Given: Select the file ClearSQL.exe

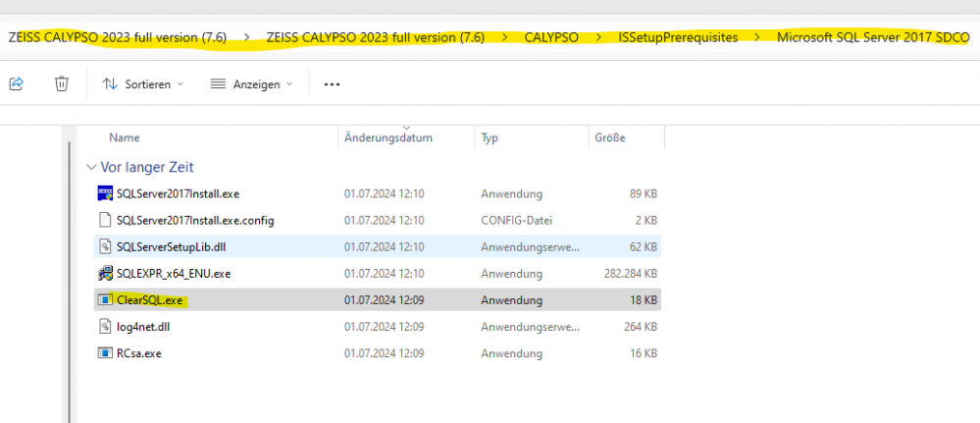Looking at the screenshot, I should tap(378, 299).
